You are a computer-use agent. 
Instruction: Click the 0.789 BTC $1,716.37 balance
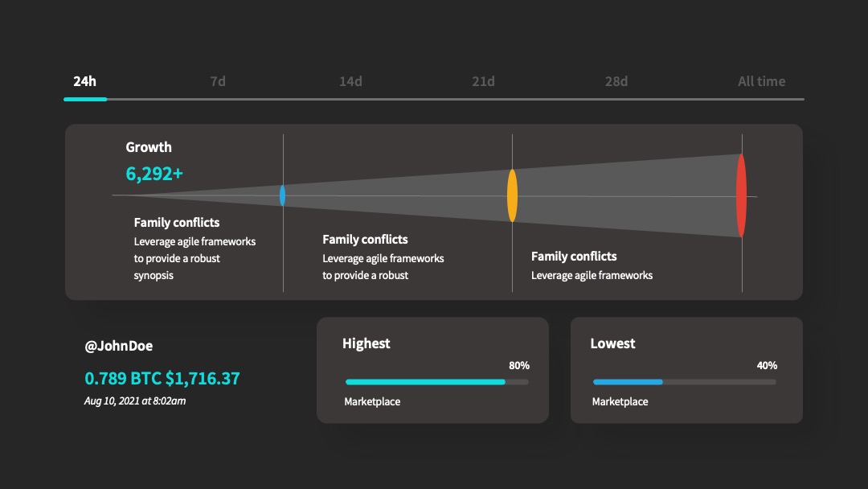(x=162, y=378)
